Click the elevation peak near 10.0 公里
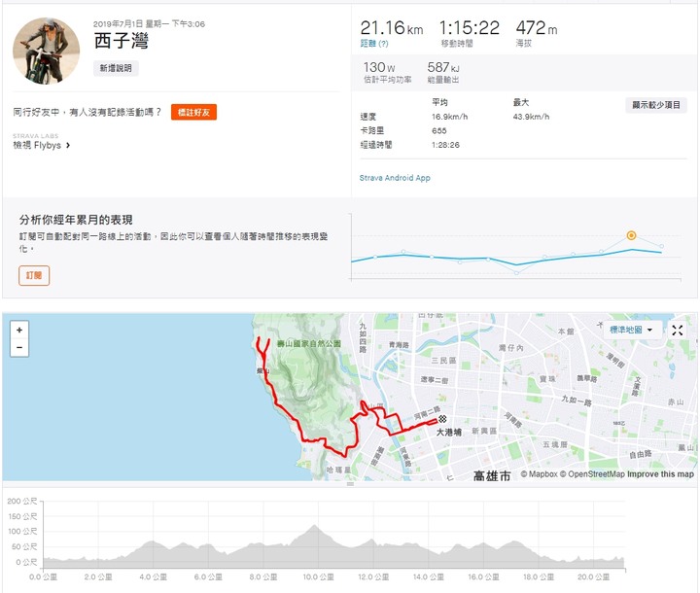Image resolution: width=700 pixels, height=593 pixels. tap(315, 527)
